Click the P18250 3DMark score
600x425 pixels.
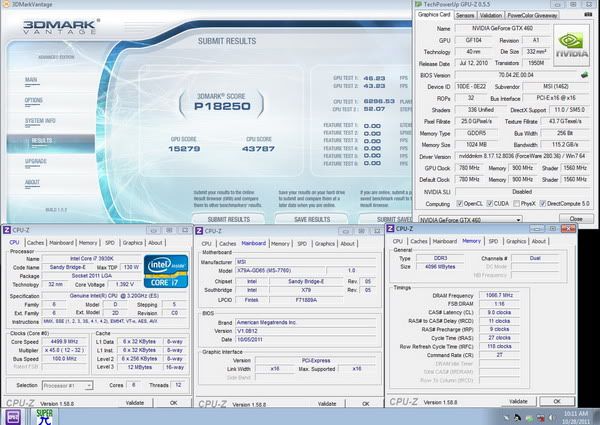[x=222, y=106]
